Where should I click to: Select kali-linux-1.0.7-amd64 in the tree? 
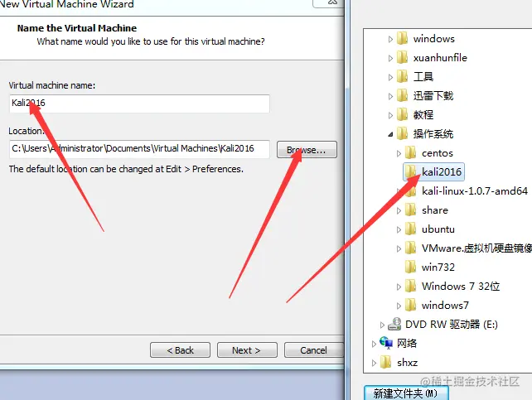[x=475, y=191]
